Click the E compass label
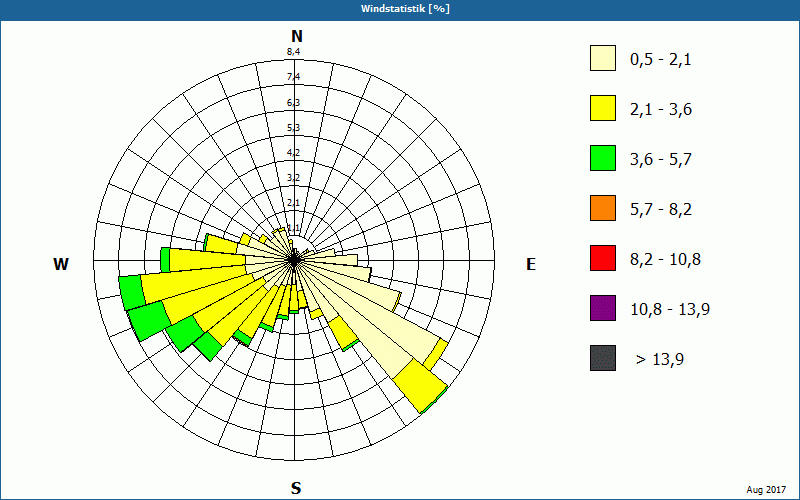This screenshot has width=800, height=500. tap(531, 264)
